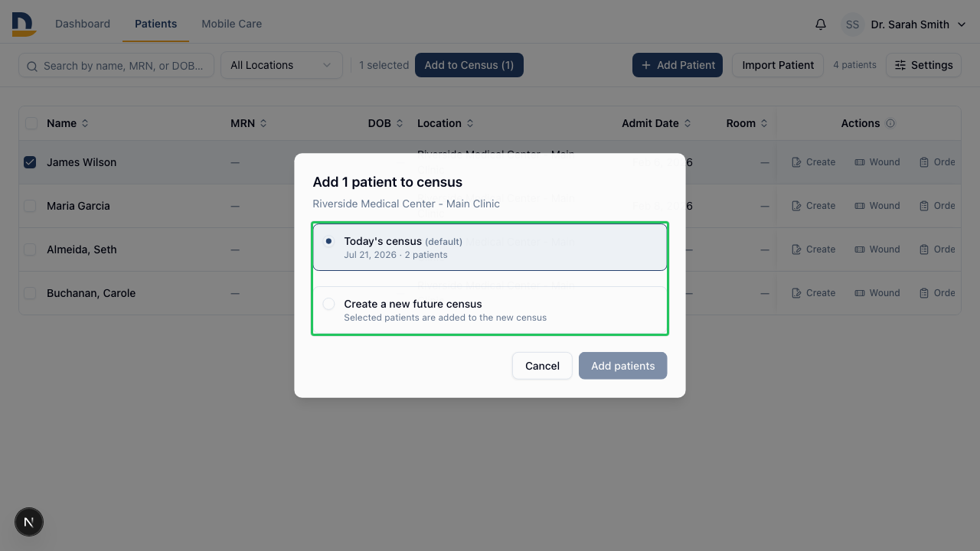Open the Settings button label

[932, 65]
